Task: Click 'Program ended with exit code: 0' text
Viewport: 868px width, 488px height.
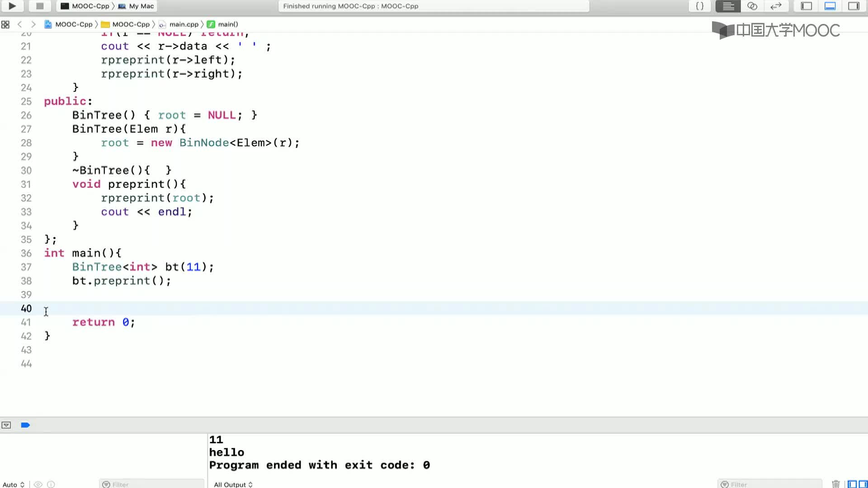Action: click(320, 465)
